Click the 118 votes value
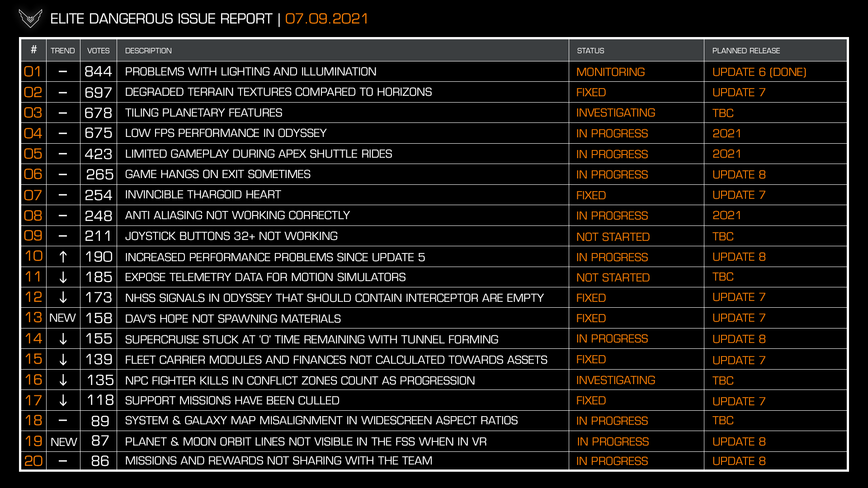This screenshot has width=868, height=488. click(x=100, y=400)
